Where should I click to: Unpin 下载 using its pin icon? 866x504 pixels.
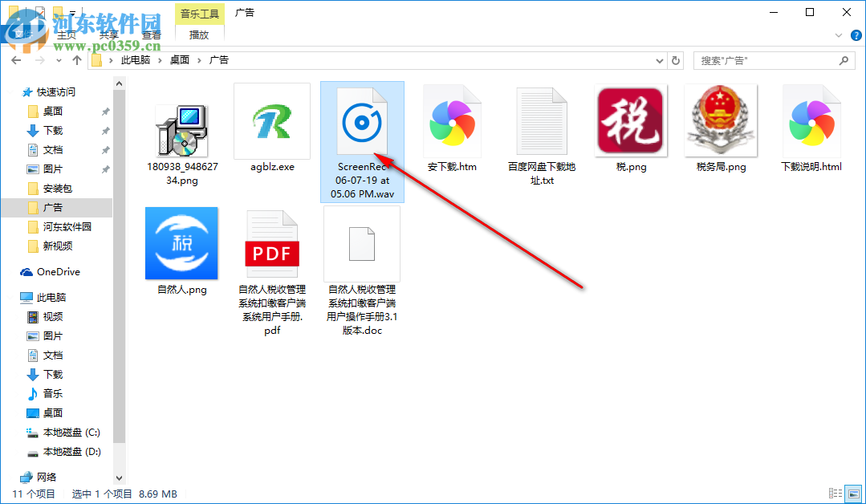105,131
